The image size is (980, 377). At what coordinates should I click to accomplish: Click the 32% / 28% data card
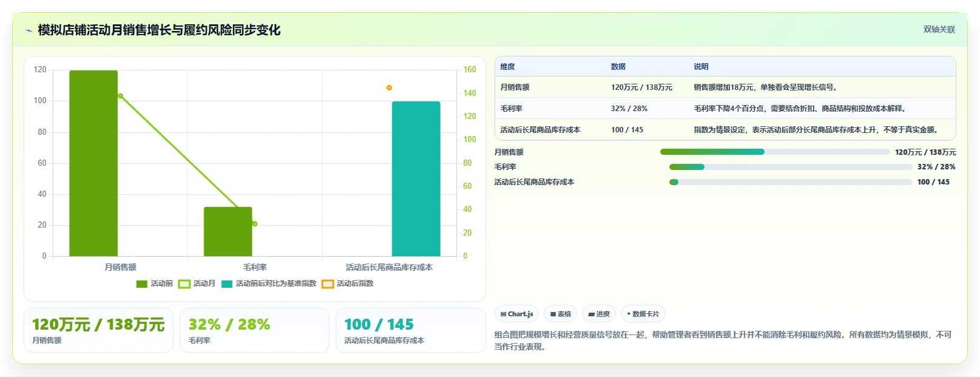pos(254,330)
